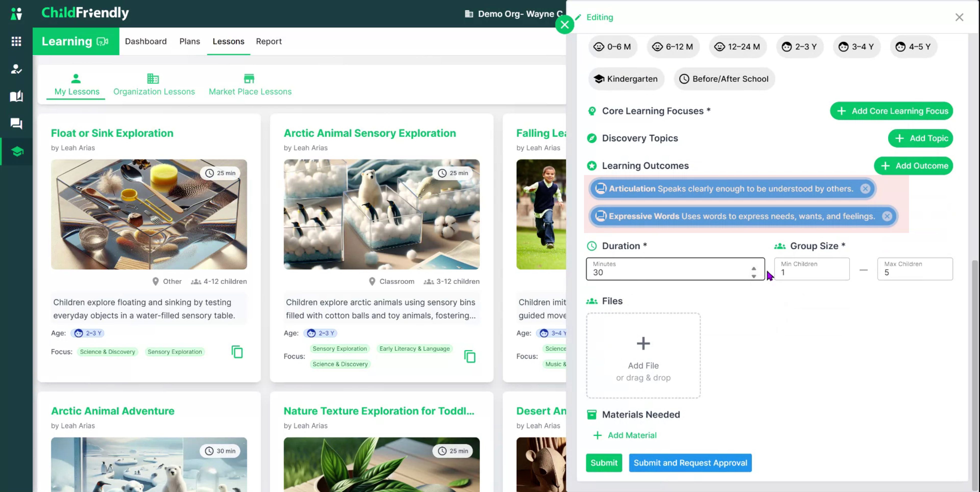
Task: Click Add Material link
Action: click(x=625, y=435)
